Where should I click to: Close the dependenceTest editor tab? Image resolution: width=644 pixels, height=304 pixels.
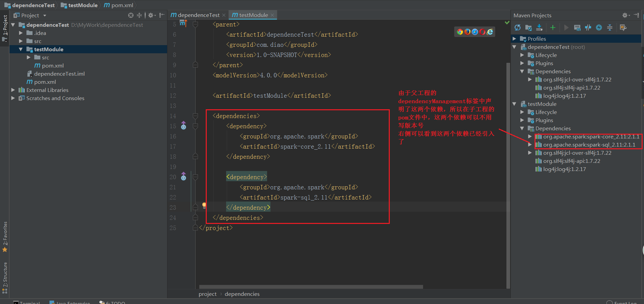tap(224, 15)
